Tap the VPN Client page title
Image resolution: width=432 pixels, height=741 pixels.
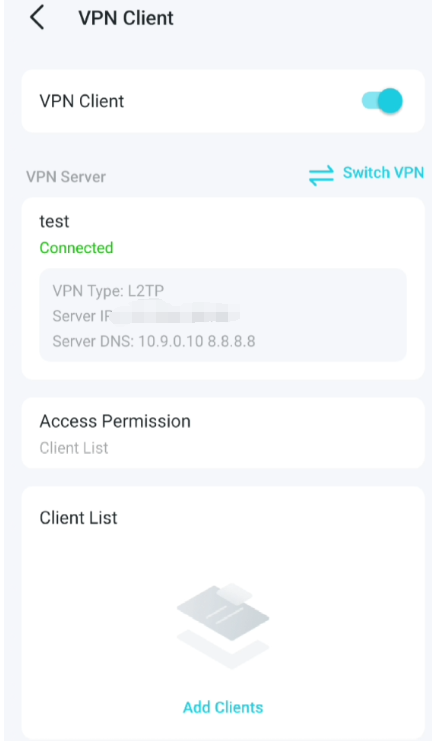(126, 18)
